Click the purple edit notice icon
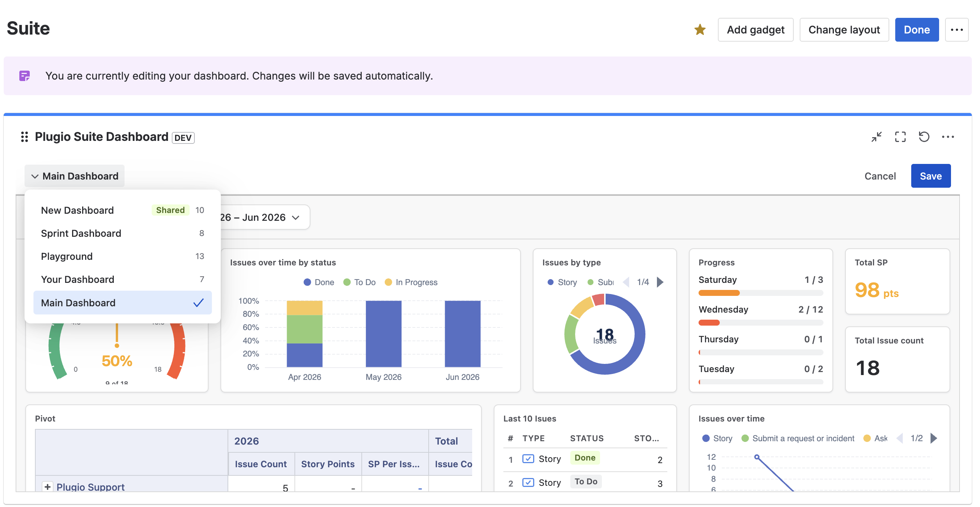This screenshot has height=507, width=980. (25, 76)
